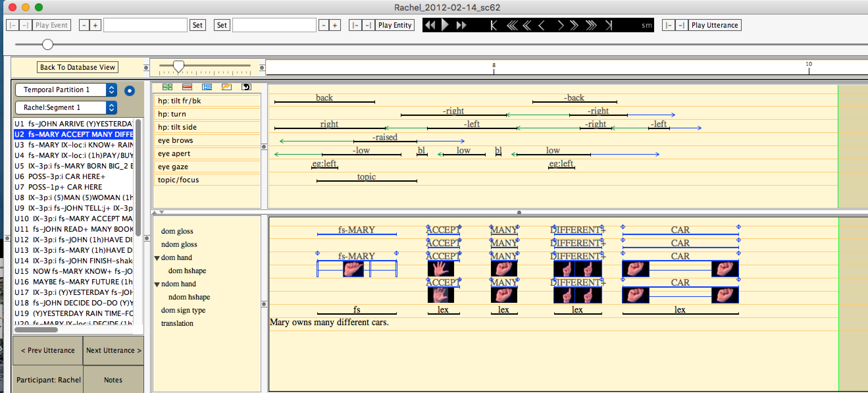This screenshot has height=393, width=868.
Task: Click the green plus add-field icon
Action: 167,87
